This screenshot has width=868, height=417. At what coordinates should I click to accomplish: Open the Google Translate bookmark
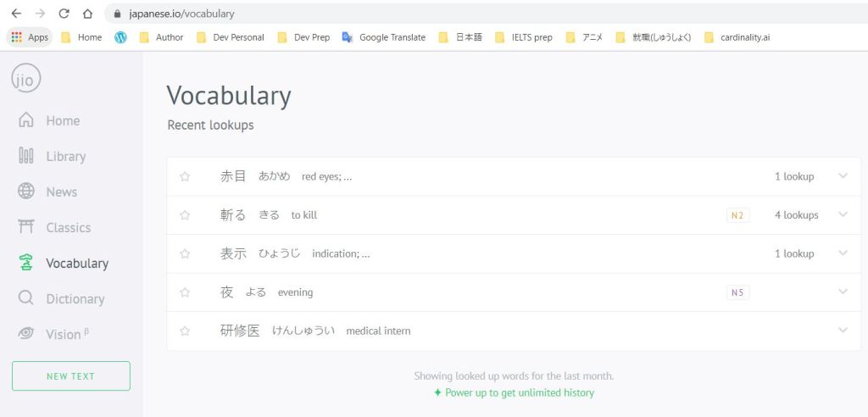384,37
